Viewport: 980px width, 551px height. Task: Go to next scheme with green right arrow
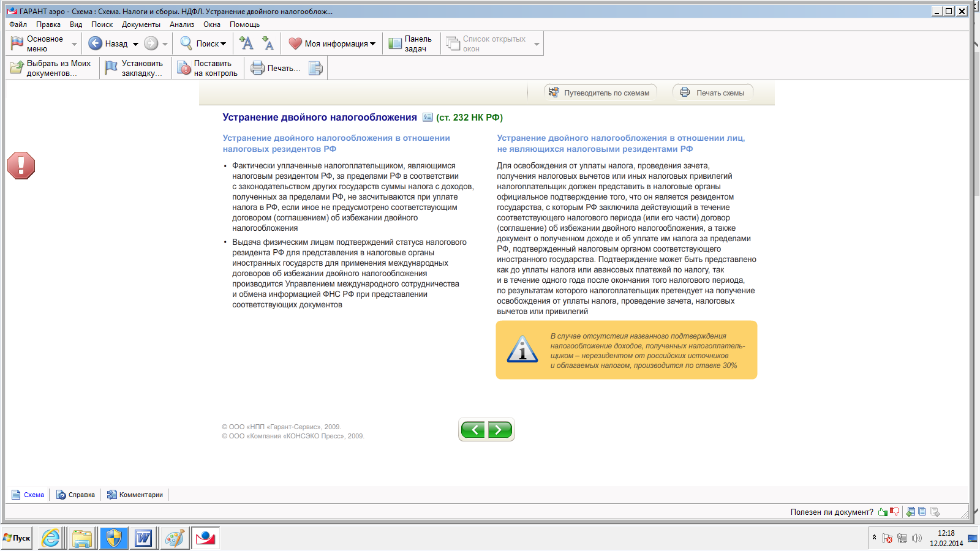[500, 430]
